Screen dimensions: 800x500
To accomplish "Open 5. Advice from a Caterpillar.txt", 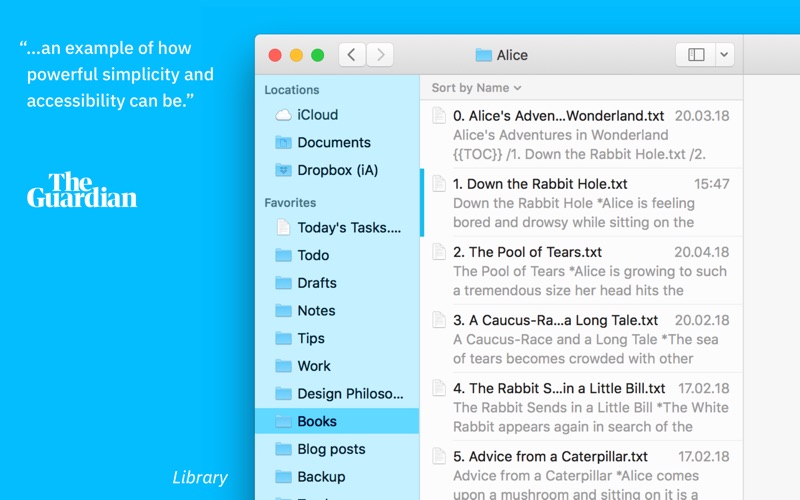I will tap(550, 456).
